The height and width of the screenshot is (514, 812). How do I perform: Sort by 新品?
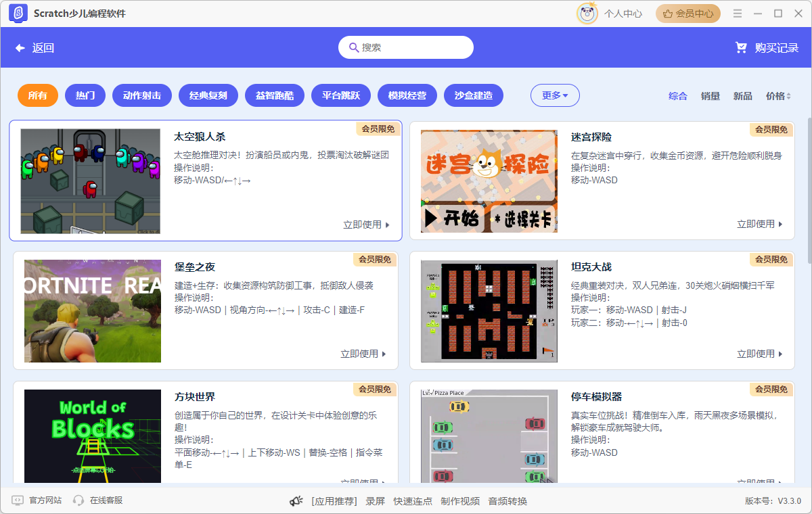click(x=743, y=96)
